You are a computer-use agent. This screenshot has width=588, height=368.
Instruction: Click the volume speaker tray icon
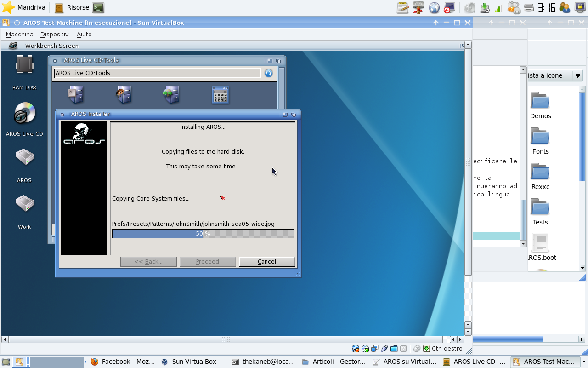tap(469, 7)
